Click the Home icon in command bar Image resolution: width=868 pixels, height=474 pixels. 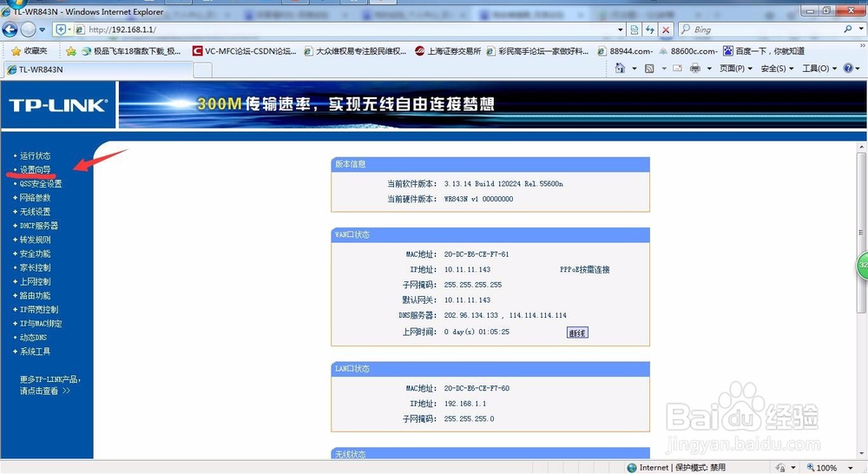(620, 68)
